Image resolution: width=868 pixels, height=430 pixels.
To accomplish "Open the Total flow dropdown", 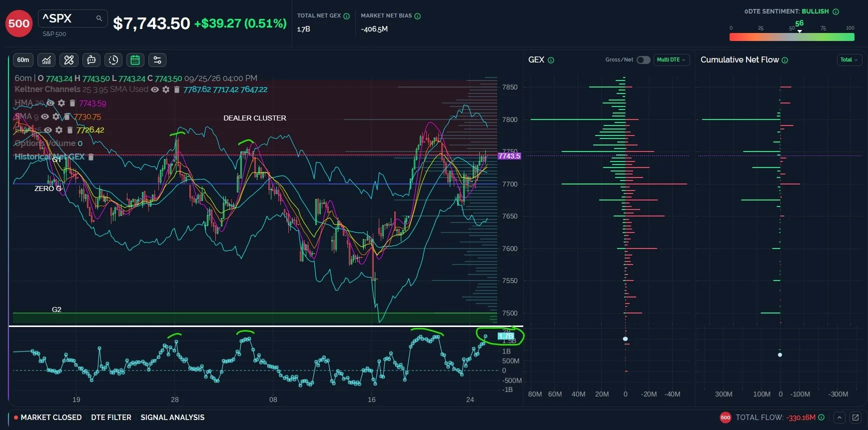I will [849, 60].
